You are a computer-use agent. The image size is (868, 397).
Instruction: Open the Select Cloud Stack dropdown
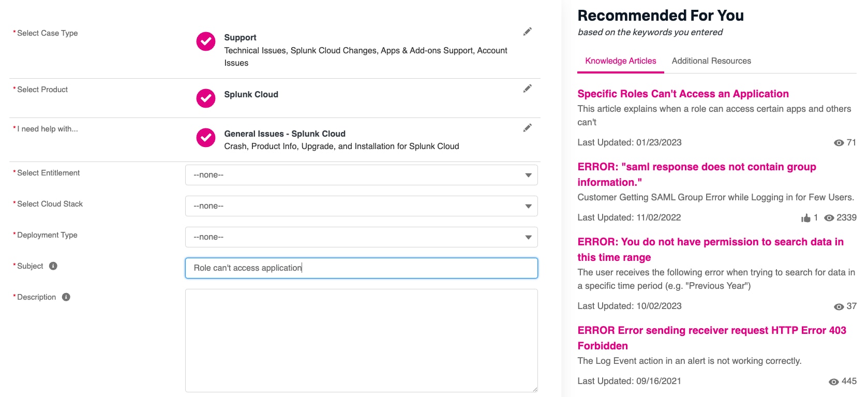pyautogui.click(x=362, y=206)
